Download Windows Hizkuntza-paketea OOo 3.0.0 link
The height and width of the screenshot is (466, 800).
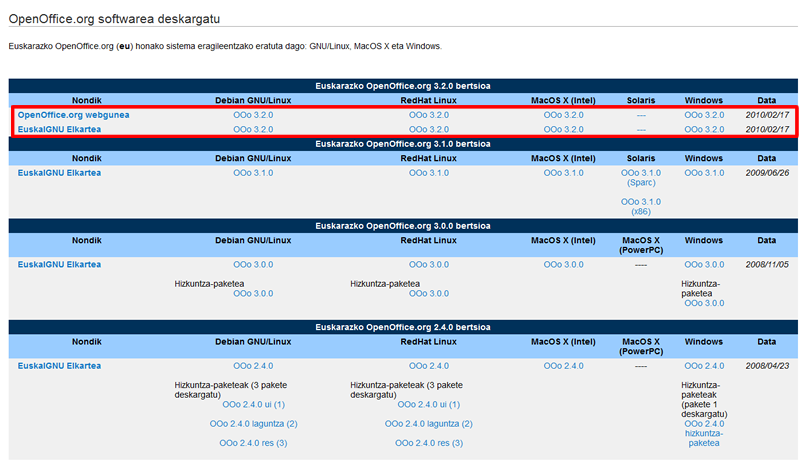point(704,303)
